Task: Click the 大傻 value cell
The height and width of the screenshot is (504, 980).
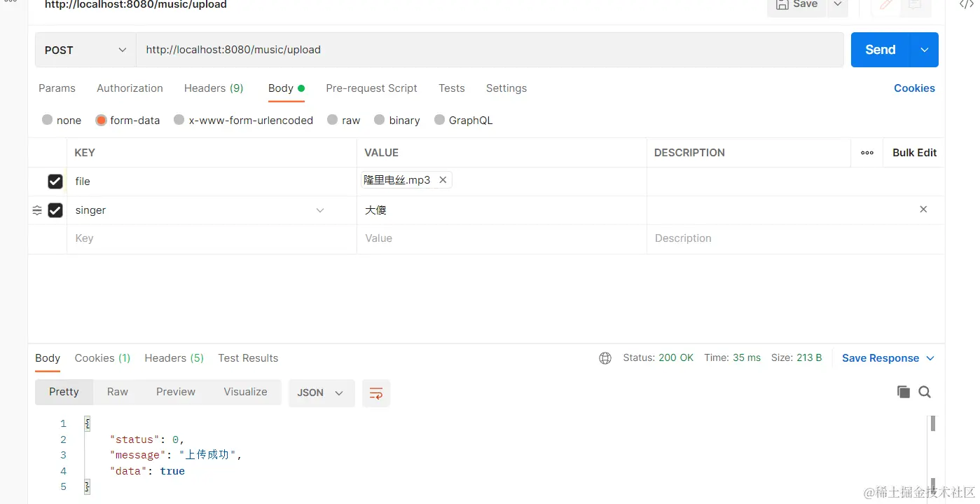Action: 502,210
